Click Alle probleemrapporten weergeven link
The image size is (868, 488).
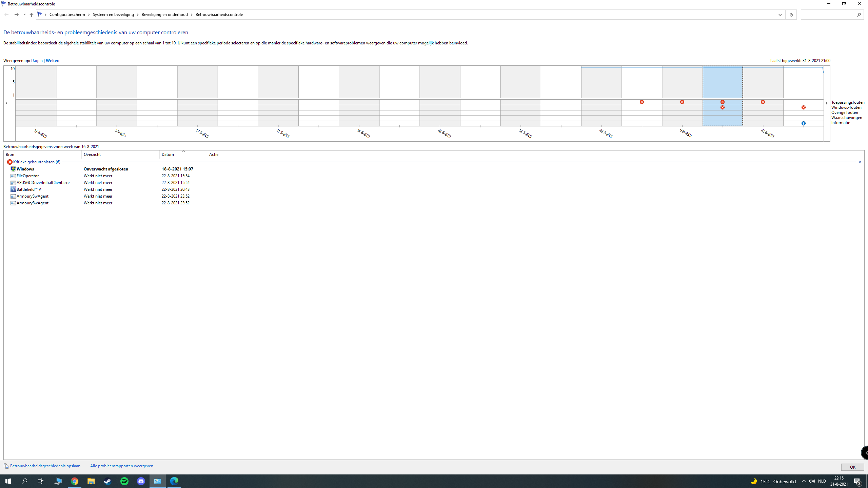point(122,466)
